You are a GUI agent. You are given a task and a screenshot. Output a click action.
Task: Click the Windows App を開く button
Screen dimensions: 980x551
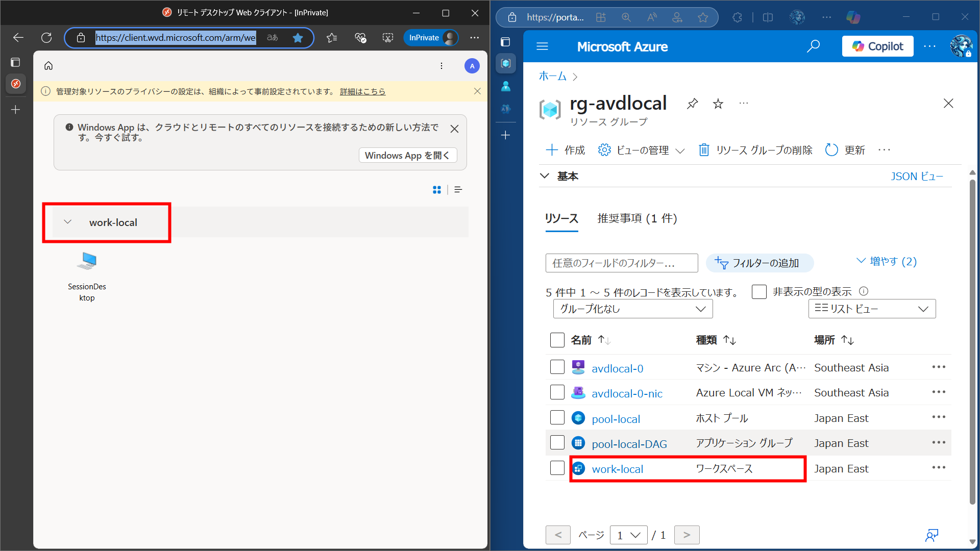pyautogui.click(x=407, y=155)
